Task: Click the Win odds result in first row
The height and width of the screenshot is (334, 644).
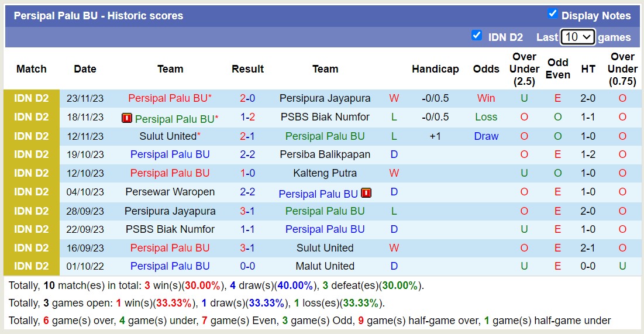Action: pyautogui.click(x=485, y=98)
